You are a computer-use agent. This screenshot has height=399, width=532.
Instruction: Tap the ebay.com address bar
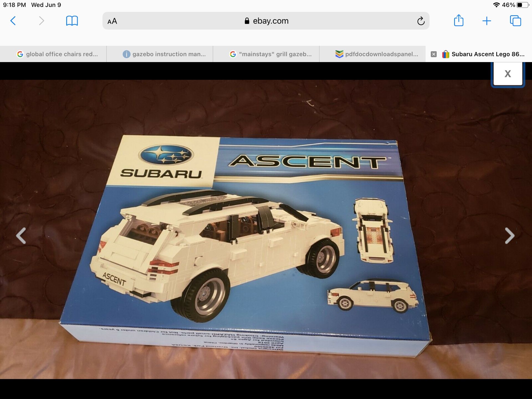tap(266, 21)
